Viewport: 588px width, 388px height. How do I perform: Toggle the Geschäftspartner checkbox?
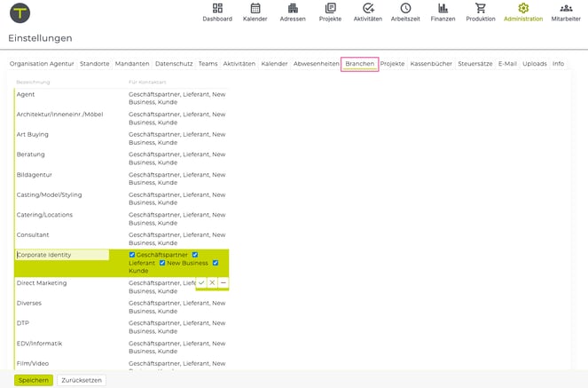(132, 255)
